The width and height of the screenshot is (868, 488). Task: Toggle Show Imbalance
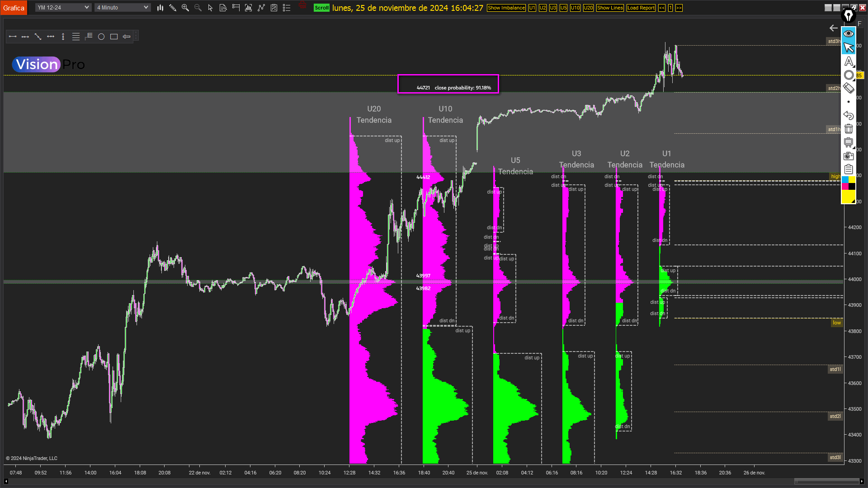506,8
